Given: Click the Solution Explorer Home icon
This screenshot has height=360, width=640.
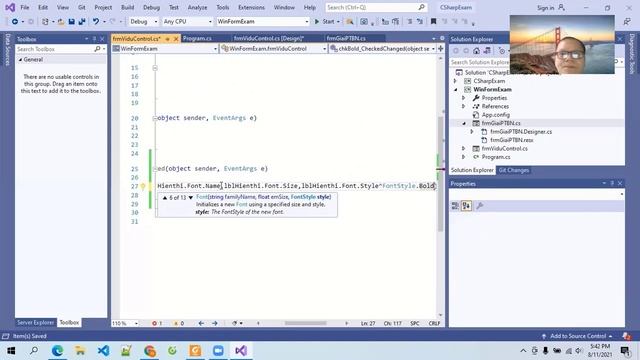Looking at the screenshot, I should (x=476, y=51).
